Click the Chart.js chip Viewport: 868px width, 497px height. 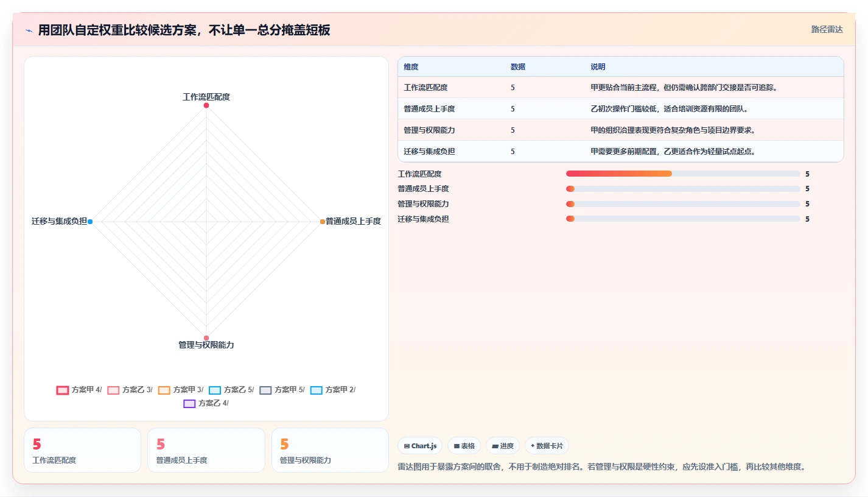tap(420, 446)
